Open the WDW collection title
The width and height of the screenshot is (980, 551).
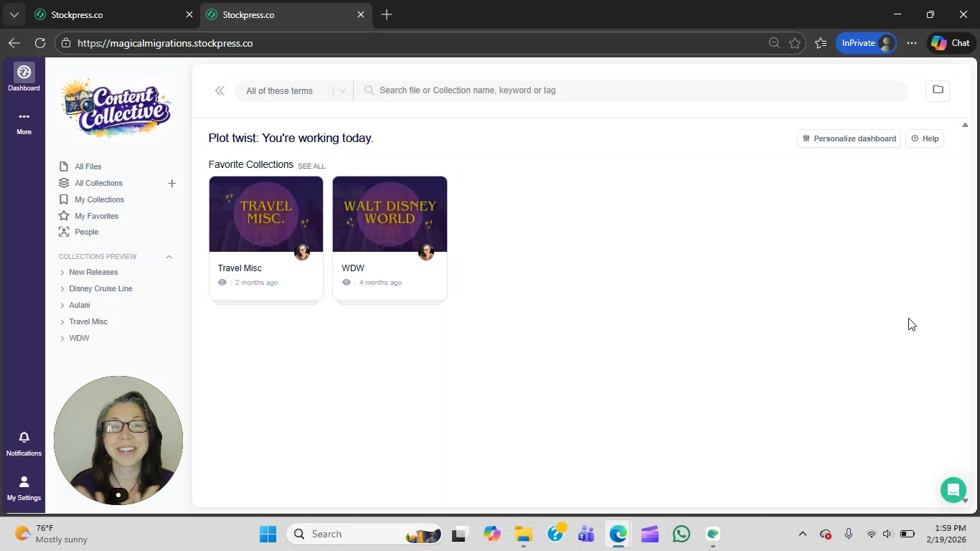click(353, 268)
